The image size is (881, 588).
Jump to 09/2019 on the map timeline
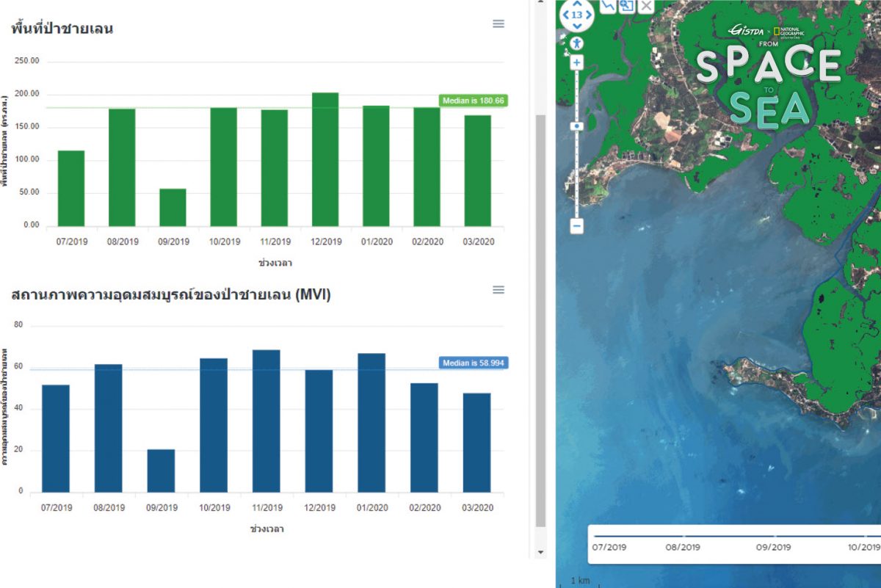(773, 547)
